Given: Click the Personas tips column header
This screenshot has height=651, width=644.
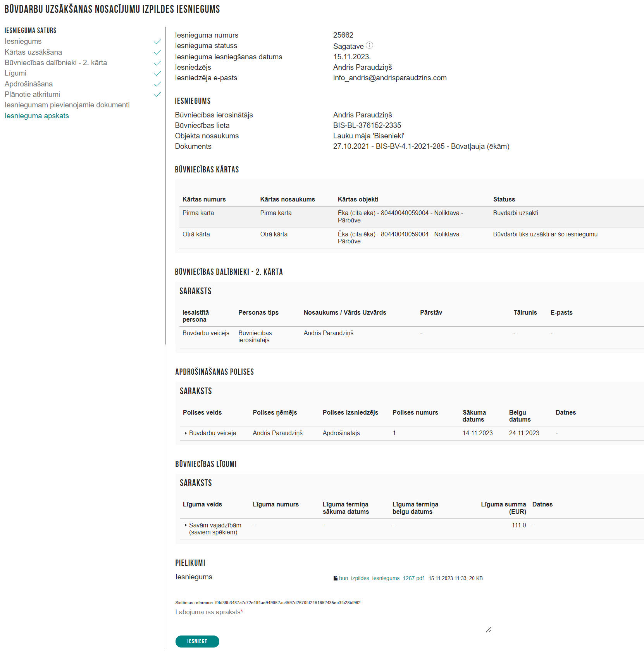Looking at the screenshot, I should (x=258, y=312).
